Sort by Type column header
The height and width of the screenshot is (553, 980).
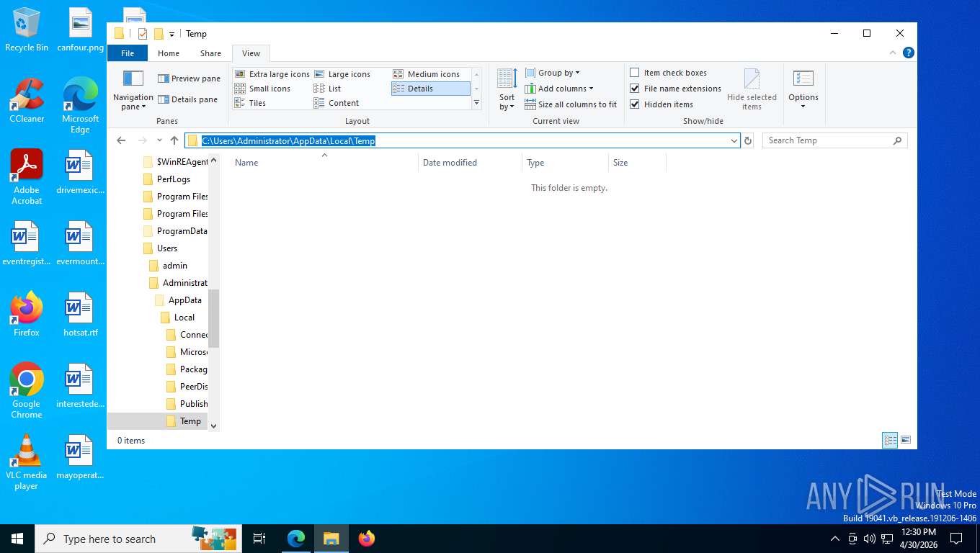[x=566, y=163]
